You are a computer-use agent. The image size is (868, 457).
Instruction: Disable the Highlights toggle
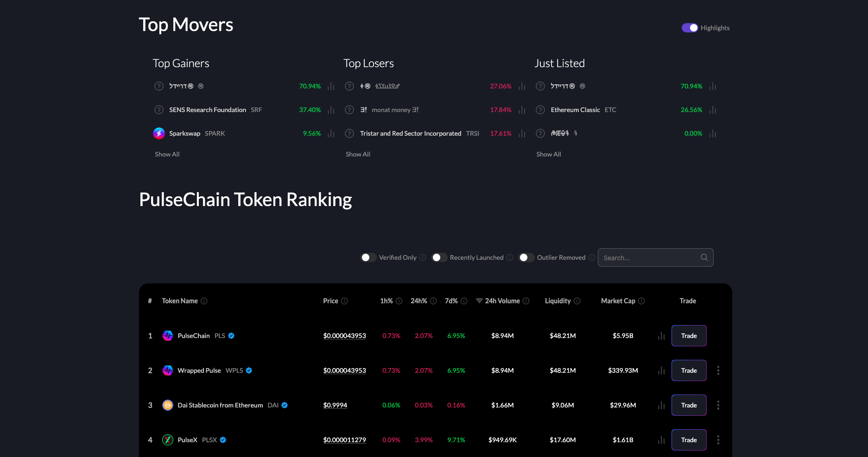coord(690,28)
